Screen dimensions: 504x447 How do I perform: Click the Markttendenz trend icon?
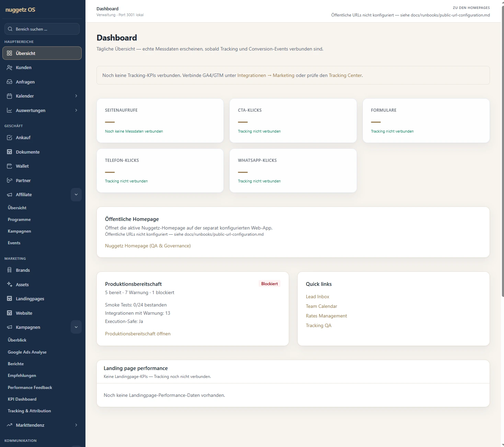click(10, 425)
